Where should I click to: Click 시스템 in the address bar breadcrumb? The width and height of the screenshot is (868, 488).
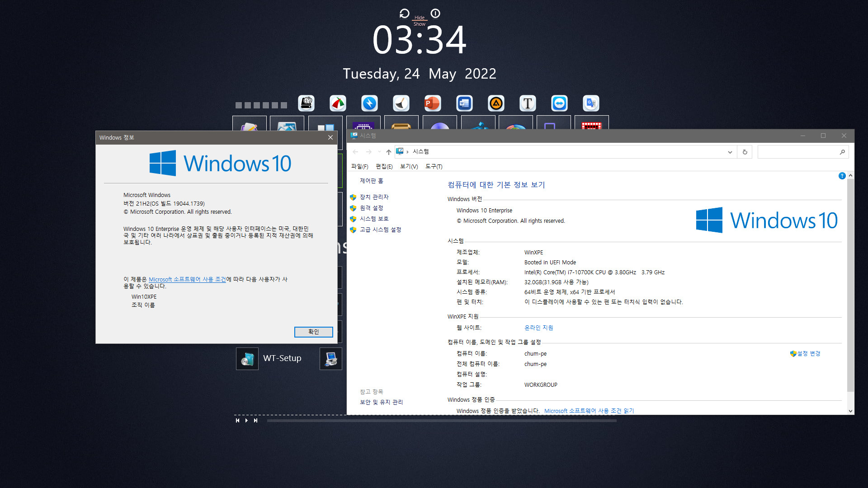point(420,152)
